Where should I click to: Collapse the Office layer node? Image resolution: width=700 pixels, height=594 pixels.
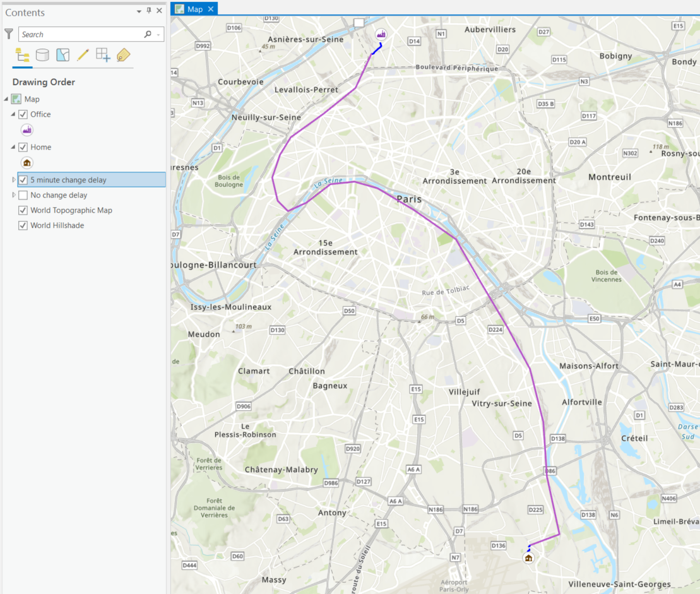pyautogui.click(x=13, y=114)
